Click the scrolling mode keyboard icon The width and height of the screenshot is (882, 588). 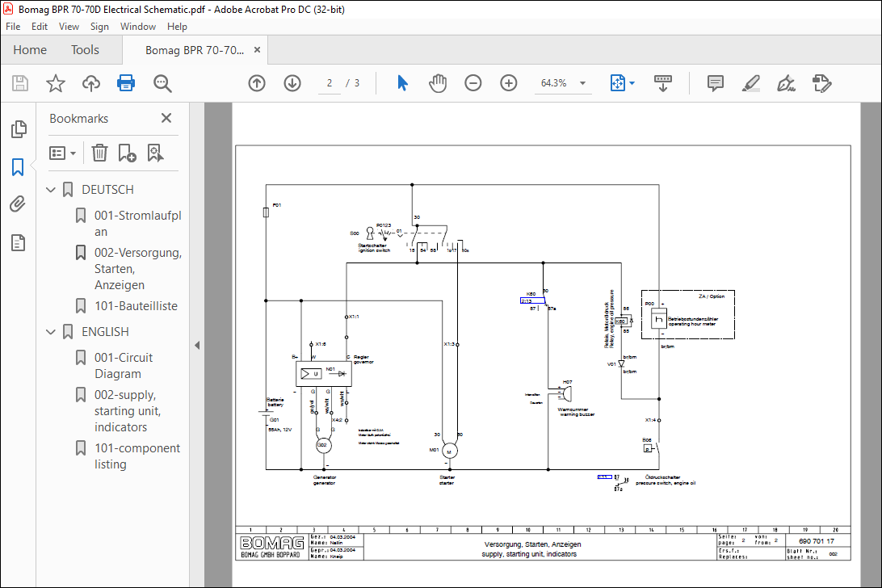click(x=662, y=83)
